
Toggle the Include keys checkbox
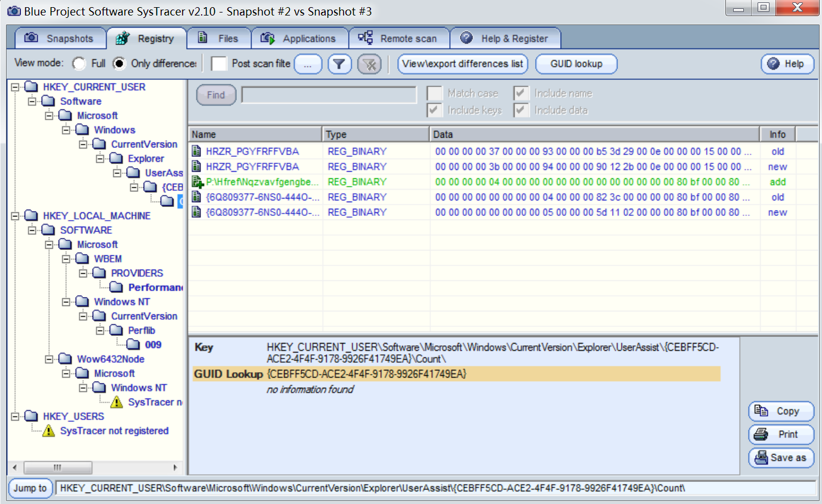click(x=435, y=110)
